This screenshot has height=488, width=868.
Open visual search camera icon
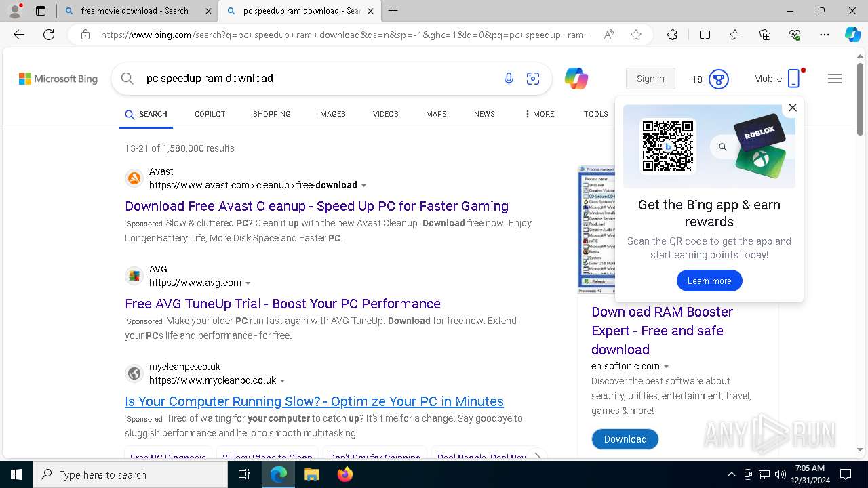(x=533, y=79)
